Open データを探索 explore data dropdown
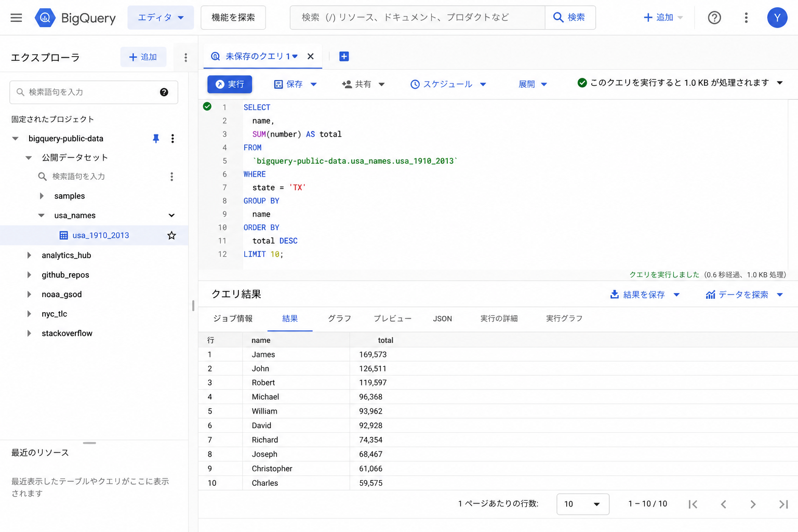Screen dimensions: 798x532 (744, 295)
